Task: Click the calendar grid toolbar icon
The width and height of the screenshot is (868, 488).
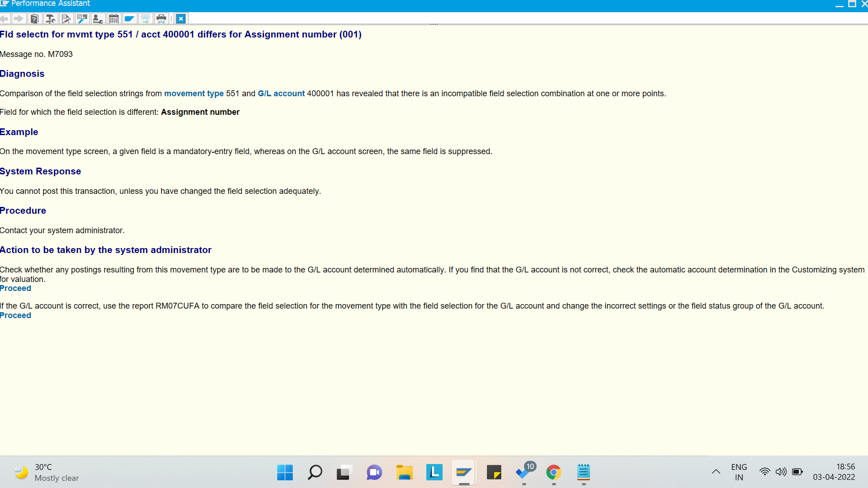Action: [x=114, y=19]
